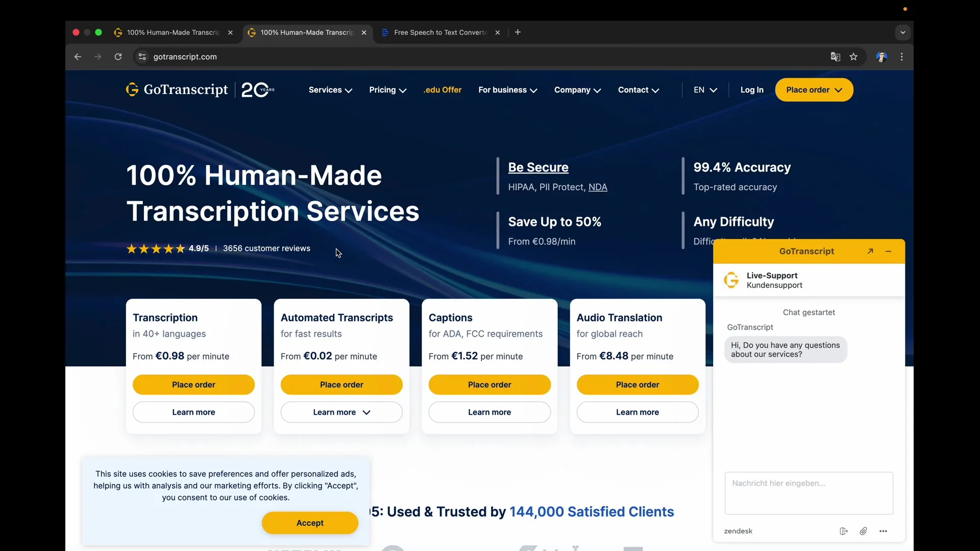This screenshot has width=980, height=551.
Task: Pop out the chat widget window
Action: 870,252
